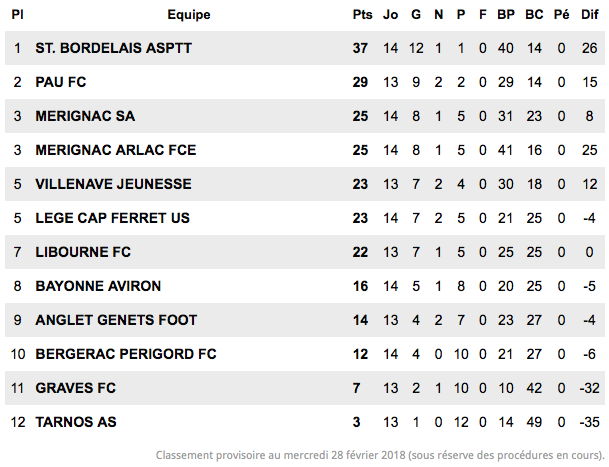Click the Pts column header
Image resolution: width=609 pixels, height=467 pixels.
click(362, 15)
